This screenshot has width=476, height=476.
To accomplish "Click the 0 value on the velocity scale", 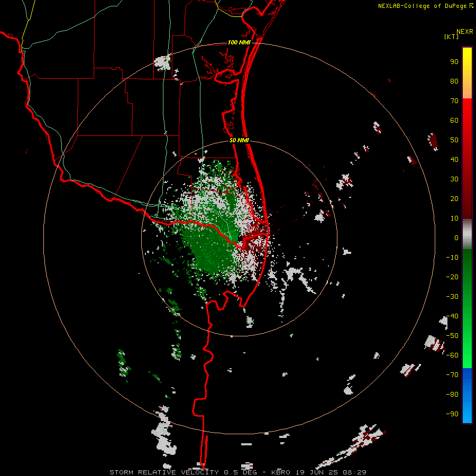I will pos(456,238).
